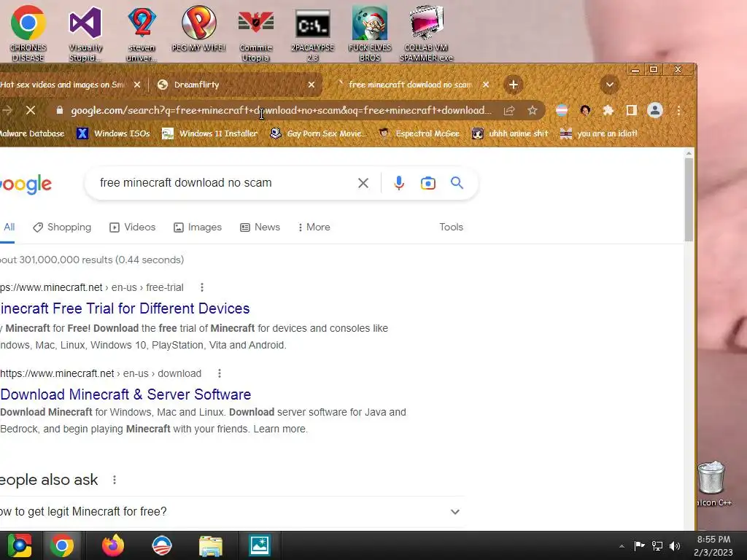The width and height of the screenshot is (747, 560).
Task: Close the Dreamflirty tab
Action: tap(311, 85)
